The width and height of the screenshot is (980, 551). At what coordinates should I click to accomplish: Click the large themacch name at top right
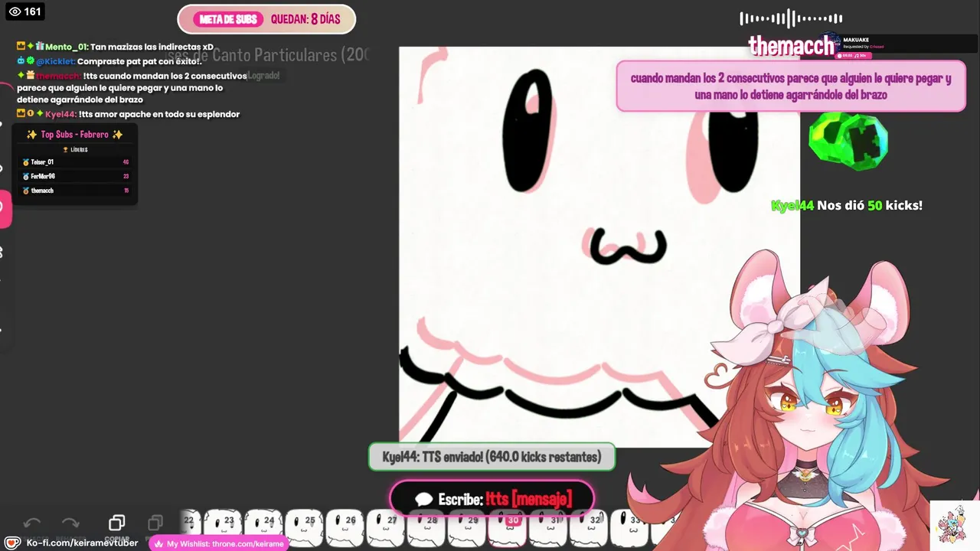(x=791, y=46)
